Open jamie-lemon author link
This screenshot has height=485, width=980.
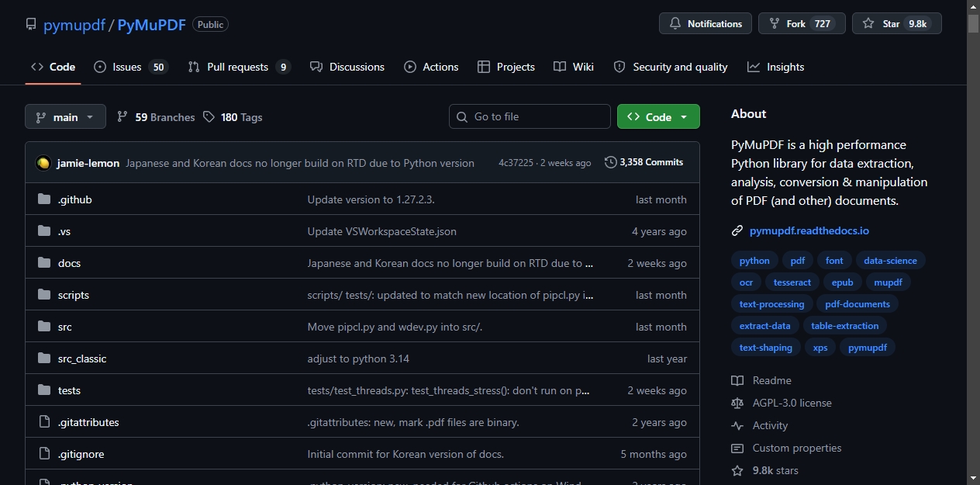(88, 163)
